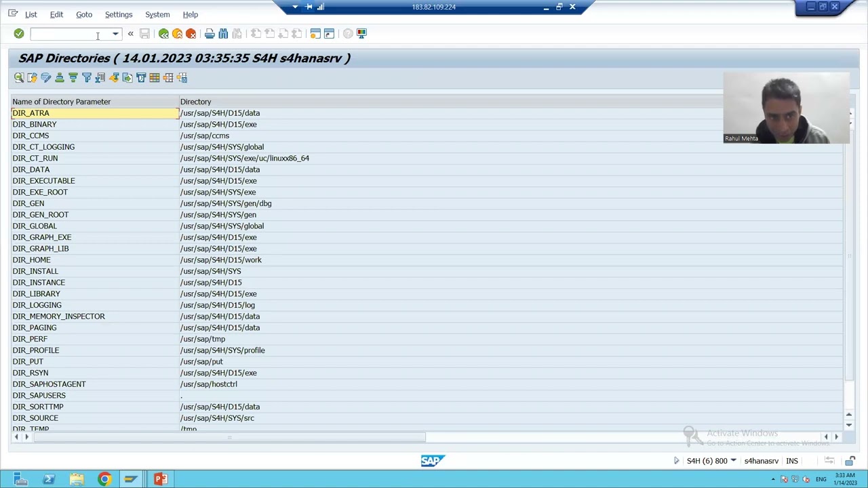This screenshot has height=488, width=868.
Task: Open the List menu
Action: tap(31, 14)
